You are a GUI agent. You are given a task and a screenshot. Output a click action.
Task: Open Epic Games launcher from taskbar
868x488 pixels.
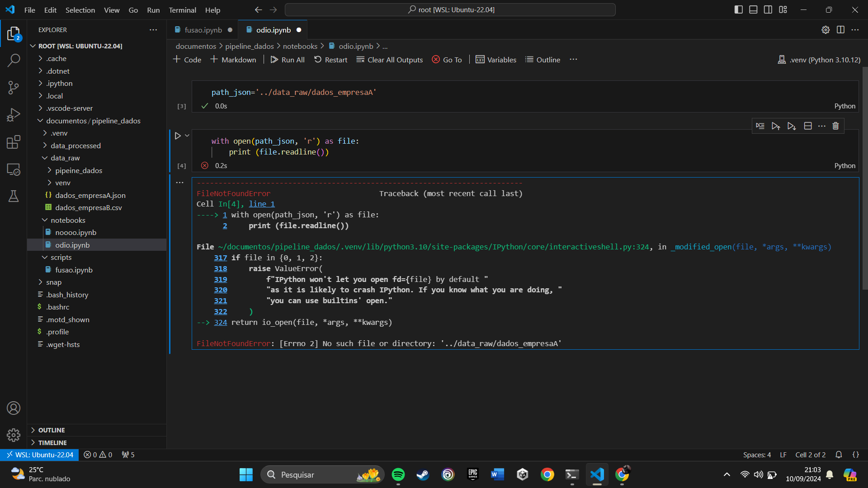[x=473, y=474]
